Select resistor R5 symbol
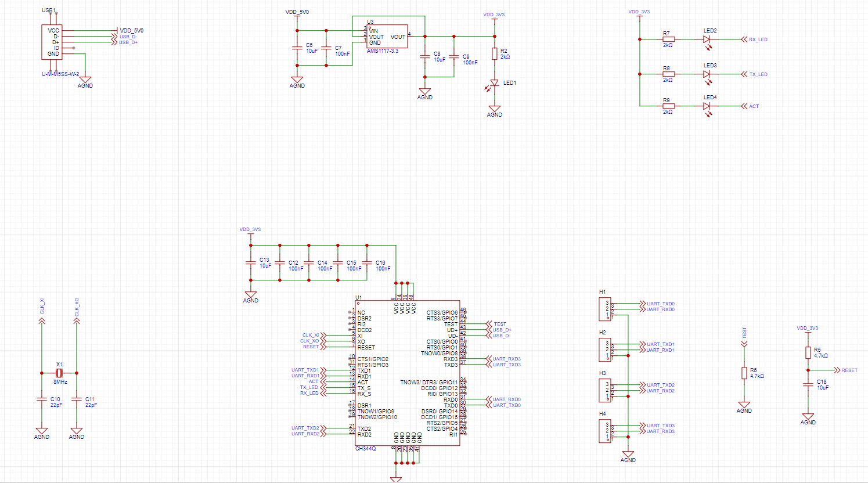Viewport: 868px width, 483px height. tap(808, 353)
